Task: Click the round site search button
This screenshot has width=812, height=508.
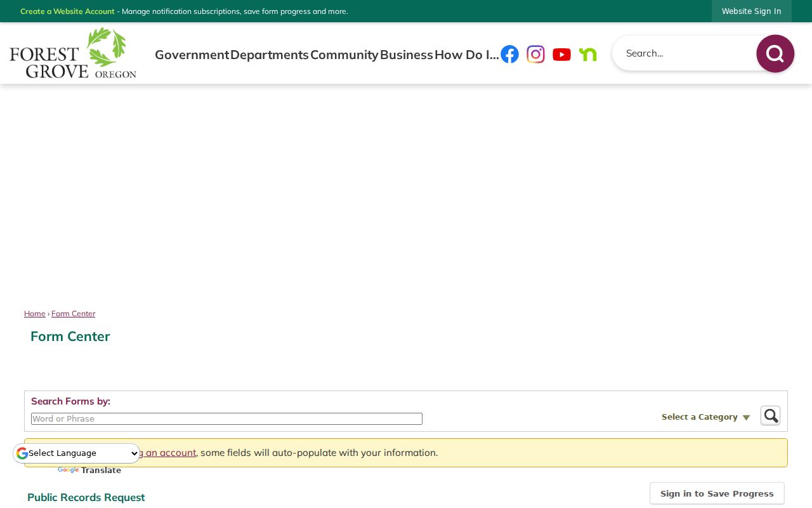Action: 775,54
